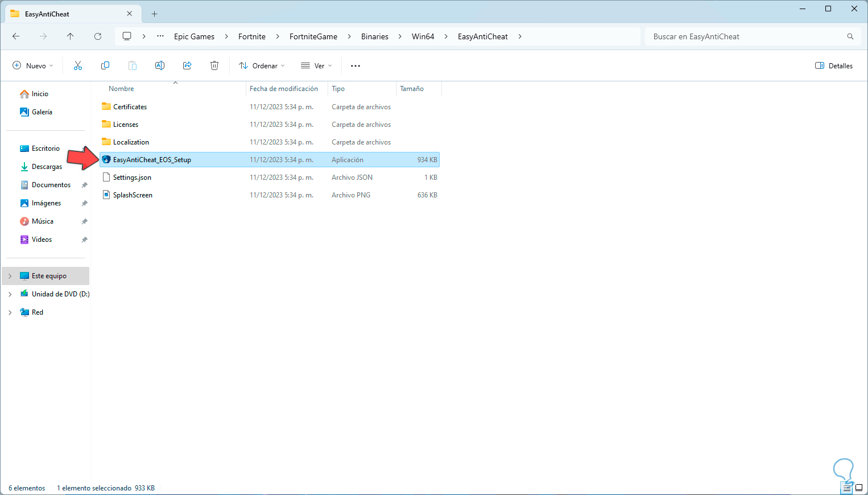Open the Ver view dropdown

[x=316, y=66]
